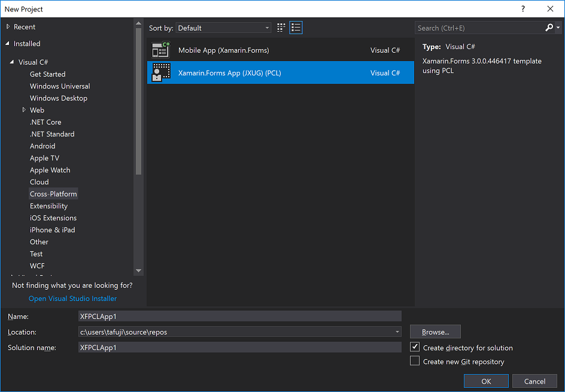Select Android category
565x392 pixels.
(42, 146)
